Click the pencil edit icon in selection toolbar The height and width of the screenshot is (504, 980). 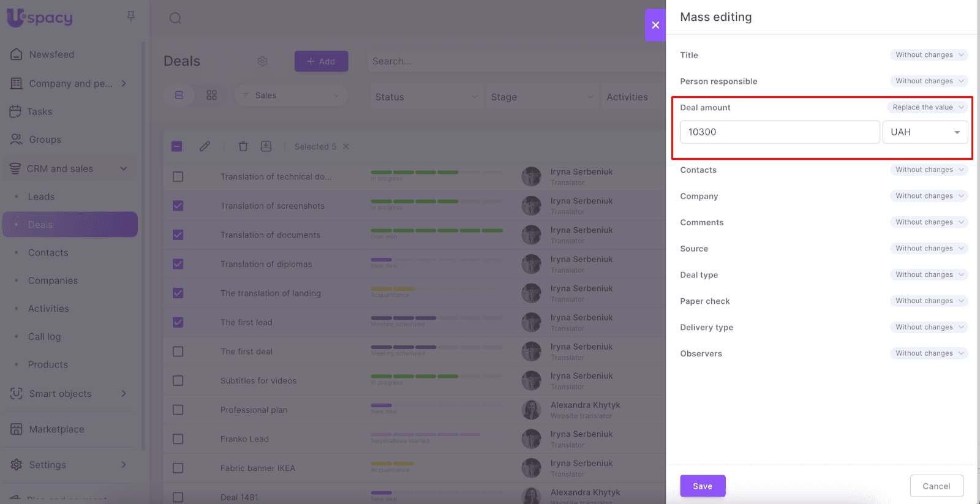pos(205,146)
